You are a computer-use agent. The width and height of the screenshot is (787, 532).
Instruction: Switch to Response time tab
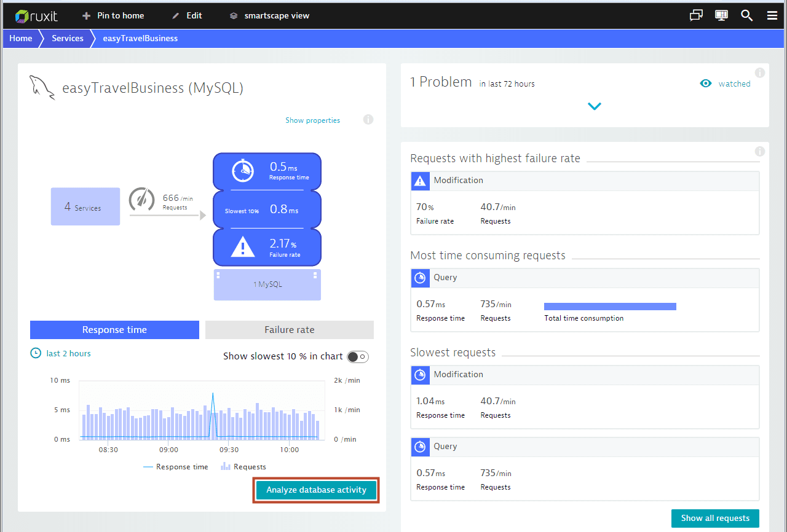[x=114, y=330]
